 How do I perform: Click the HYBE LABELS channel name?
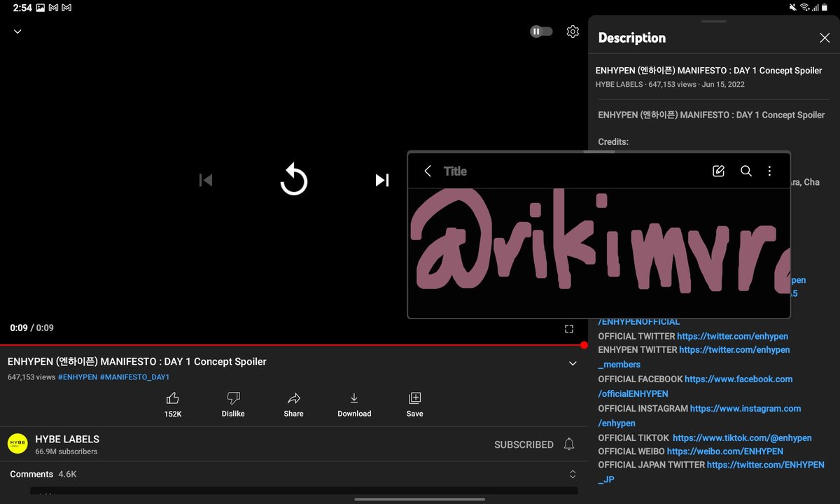67,439
